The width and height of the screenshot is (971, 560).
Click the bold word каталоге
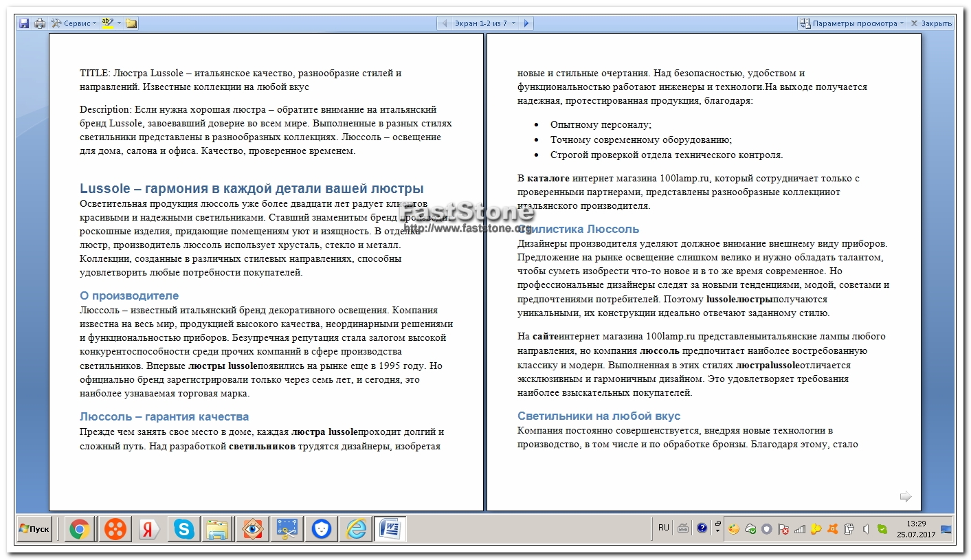click(548, 179)
